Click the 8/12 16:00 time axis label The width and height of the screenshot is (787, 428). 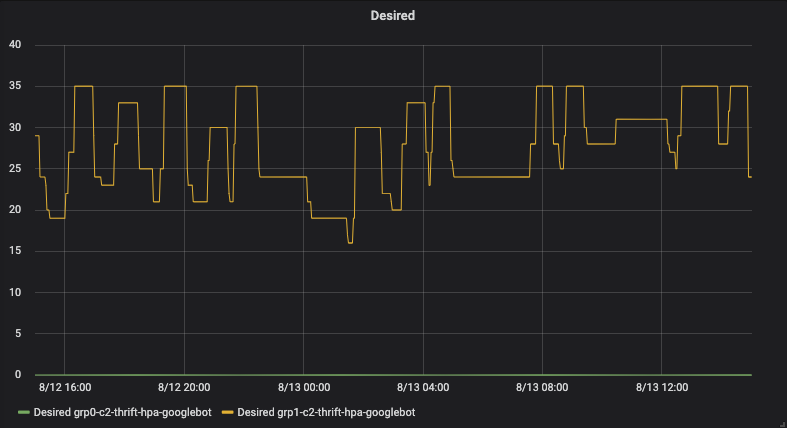[64, 387]
